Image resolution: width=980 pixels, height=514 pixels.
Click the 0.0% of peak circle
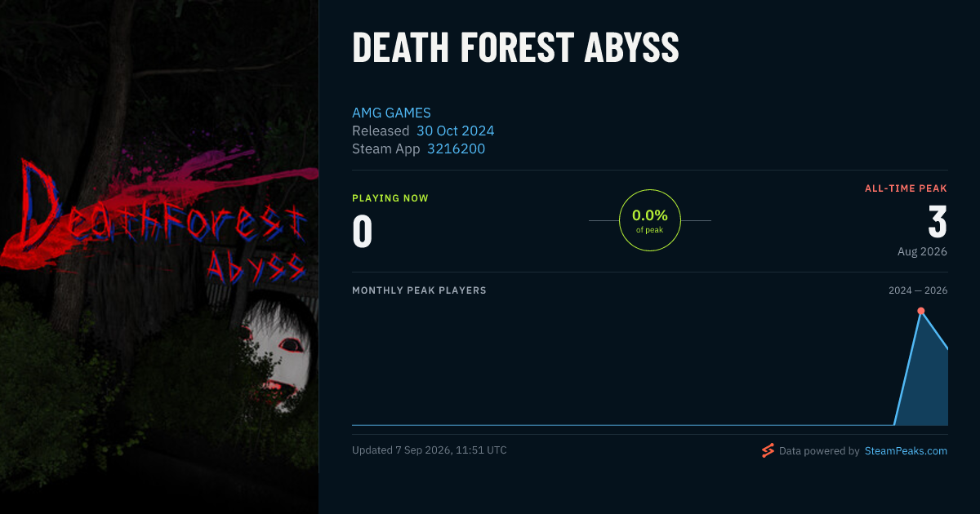point(650,220)
